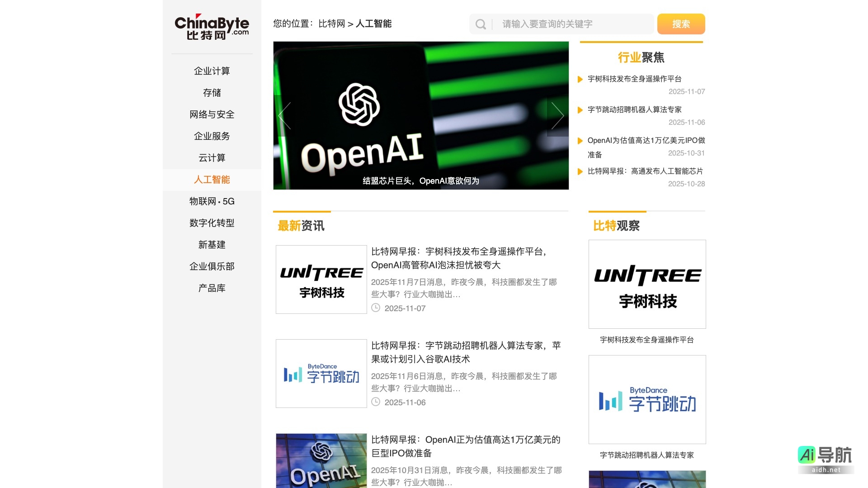Focus the keyword search input field
Screen dimensions: 868x488
point(574,24)
